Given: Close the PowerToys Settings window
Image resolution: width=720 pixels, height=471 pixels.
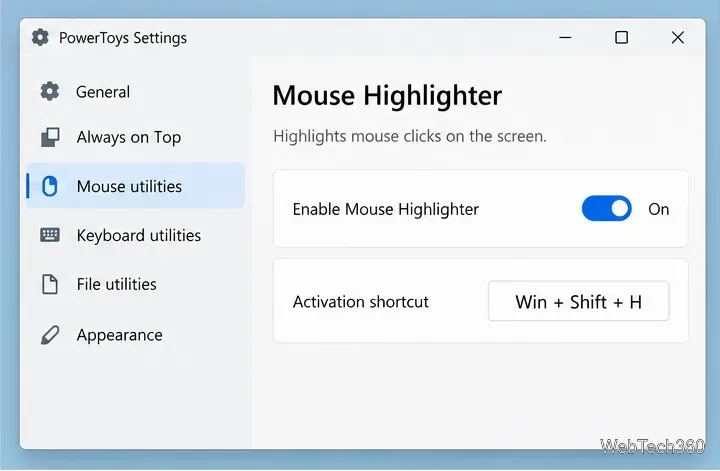Looking at the screenshot, I should coord(678,37).
